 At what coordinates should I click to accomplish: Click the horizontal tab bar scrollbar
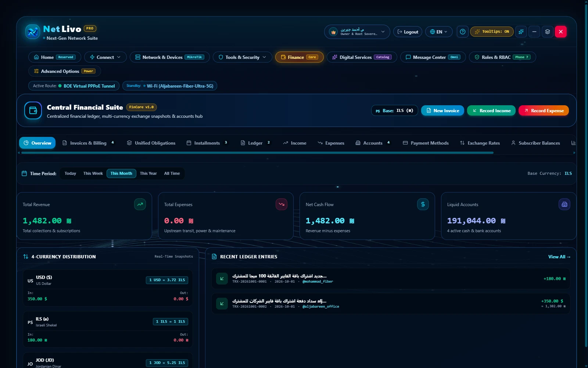coord(257,153)
